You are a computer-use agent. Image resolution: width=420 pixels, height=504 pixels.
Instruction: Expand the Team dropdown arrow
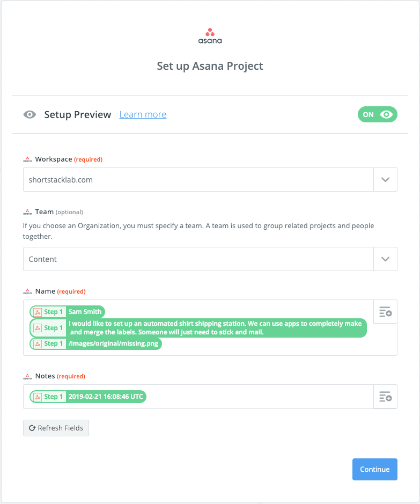(385, 259)
